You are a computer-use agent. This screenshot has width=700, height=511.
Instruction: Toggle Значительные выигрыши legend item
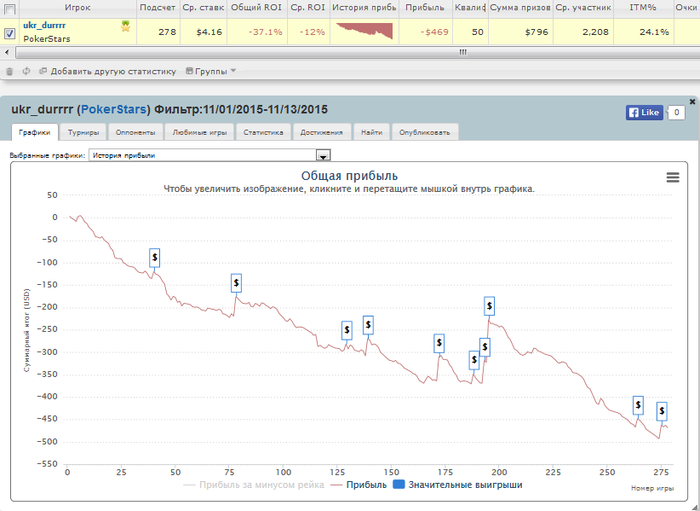tap(458, 485)
